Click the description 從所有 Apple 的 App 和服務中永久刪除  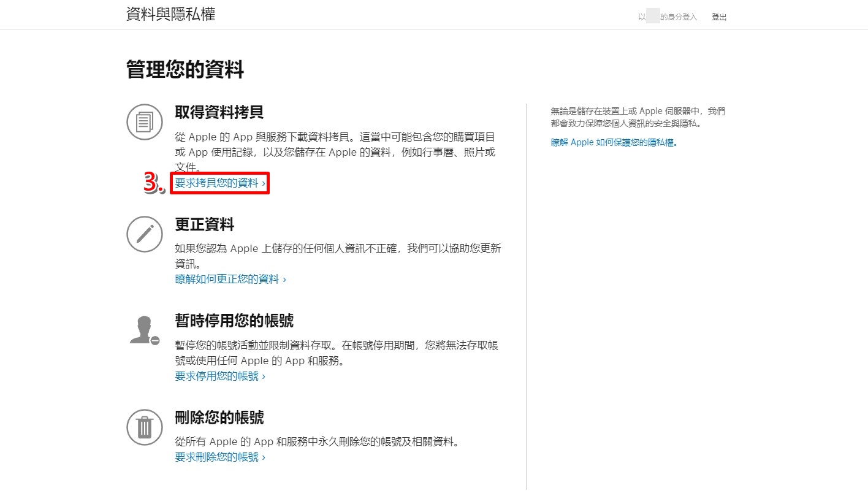point(318,441)
